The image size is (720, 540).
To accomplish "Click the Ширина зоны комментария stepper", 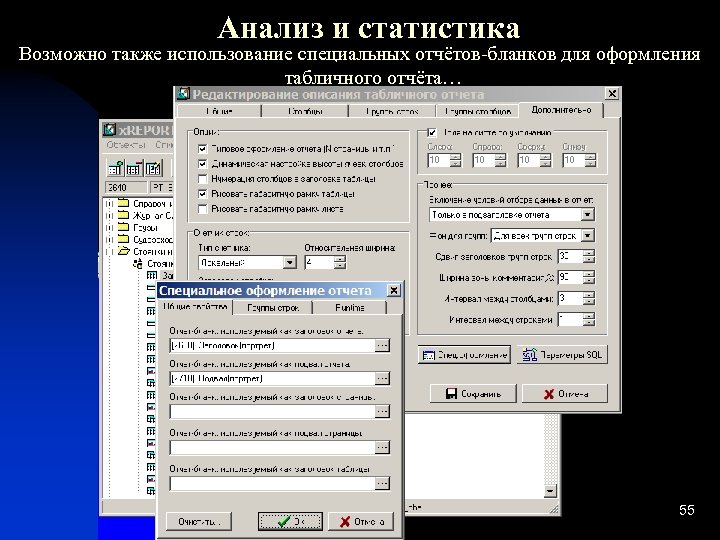I will (589, 277).
